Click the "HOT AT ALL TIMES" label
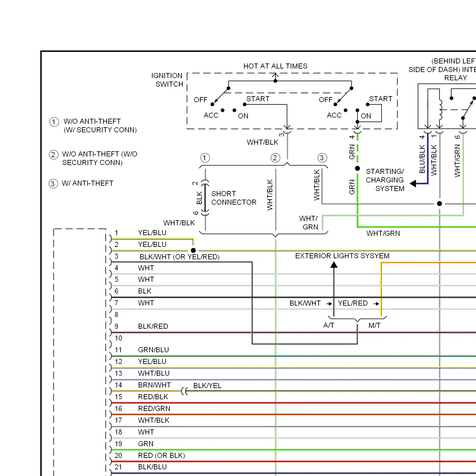The height and width of the screenshot is (476, 476). click(275, 66)
